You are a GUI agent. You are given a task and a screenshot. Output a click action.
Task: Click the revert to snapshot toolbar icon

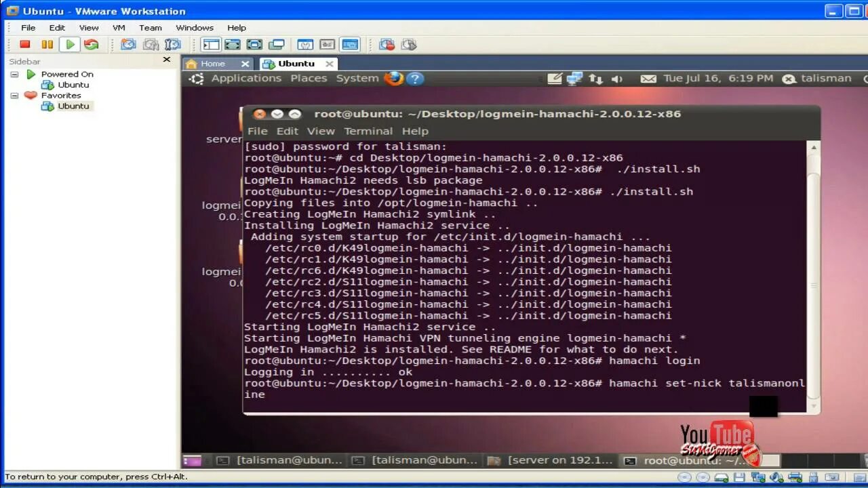coord(151,45)
